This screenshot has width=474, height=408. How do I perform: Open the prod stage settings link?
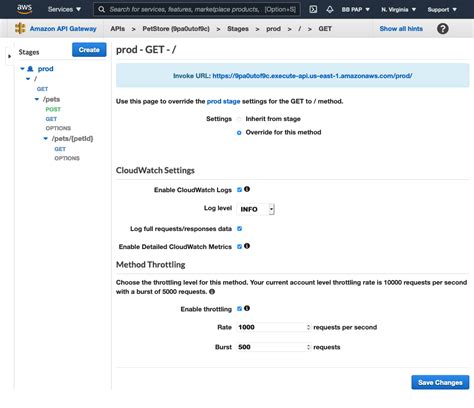click(224, 101)
